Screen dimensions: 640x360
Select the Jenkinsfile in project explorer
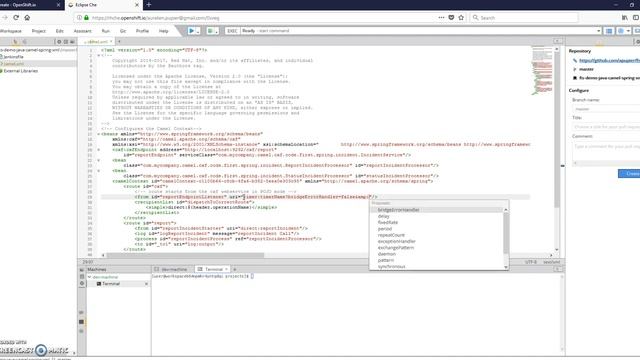click(x=13, y=57)
